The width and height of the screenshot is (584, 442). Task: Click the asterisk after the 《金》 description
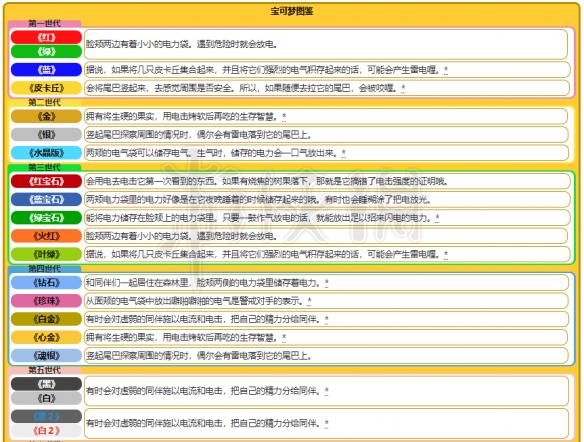(284, 117)
